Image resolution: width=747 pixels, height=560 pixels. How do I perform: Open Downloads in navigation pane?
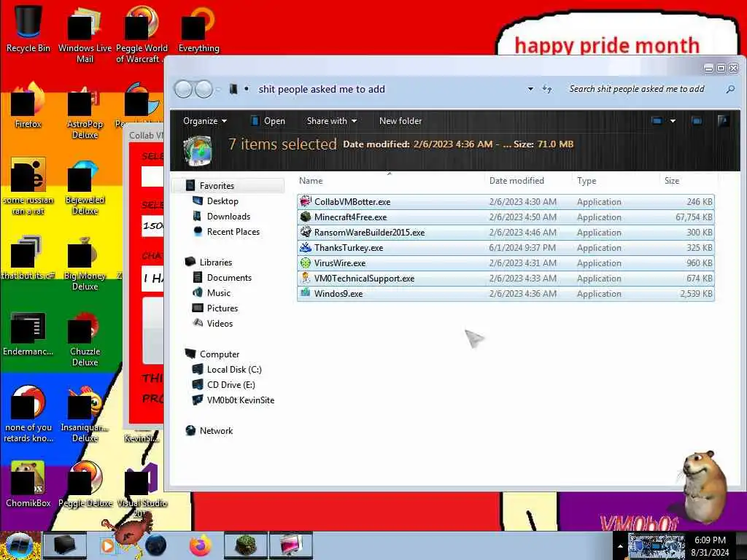tap(228, 216)
